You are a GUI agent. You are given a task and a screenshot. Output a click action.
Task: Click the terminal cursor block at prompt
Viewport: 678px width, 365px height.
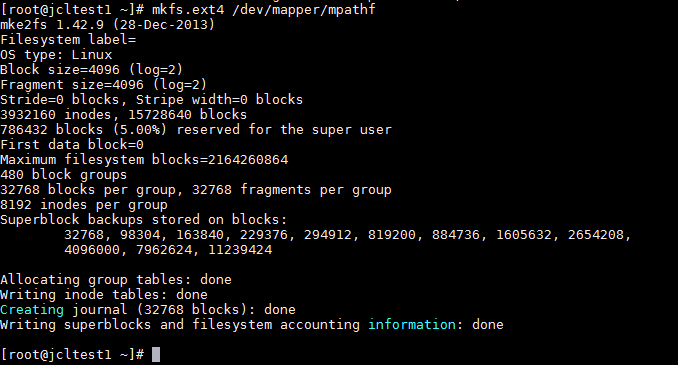click(156, 354)
